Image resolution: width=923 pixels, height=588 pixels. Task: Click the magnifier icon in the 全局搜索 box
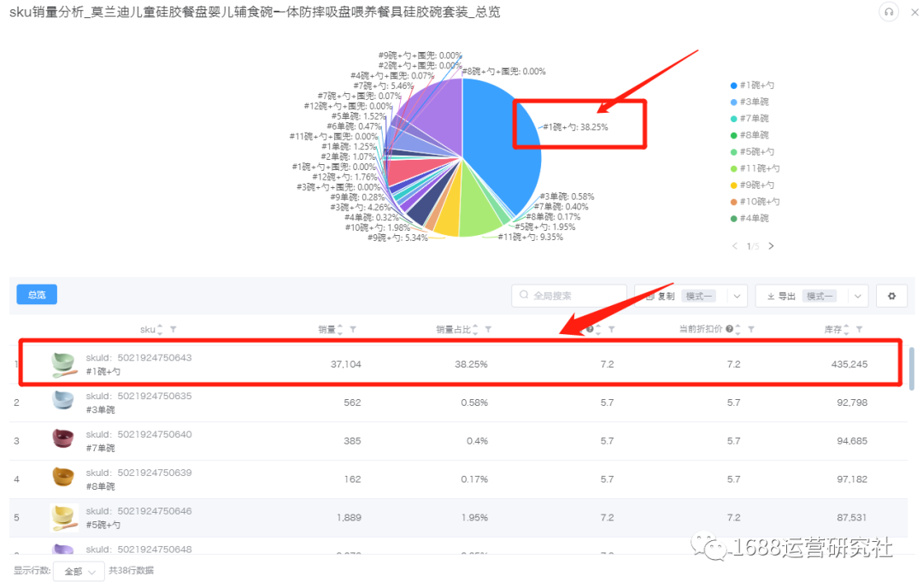[x=523, y=295]
